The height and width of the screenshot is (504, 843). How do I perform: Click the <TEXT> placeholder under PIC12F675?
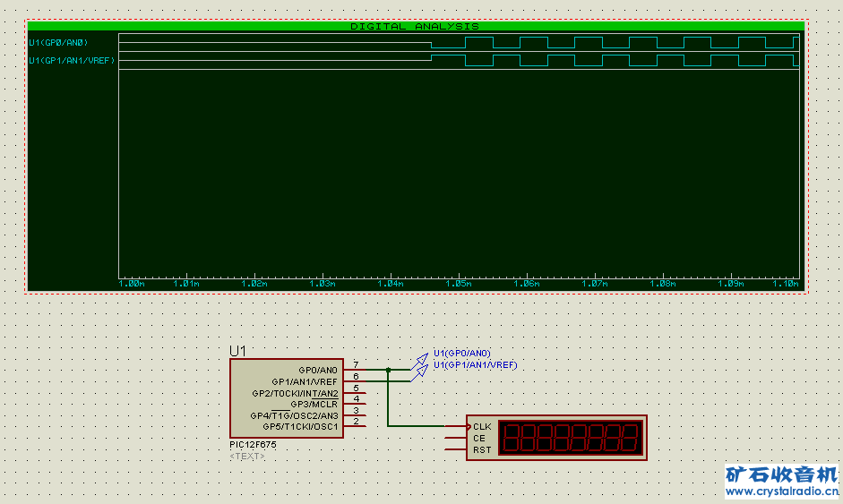[247, 457]
